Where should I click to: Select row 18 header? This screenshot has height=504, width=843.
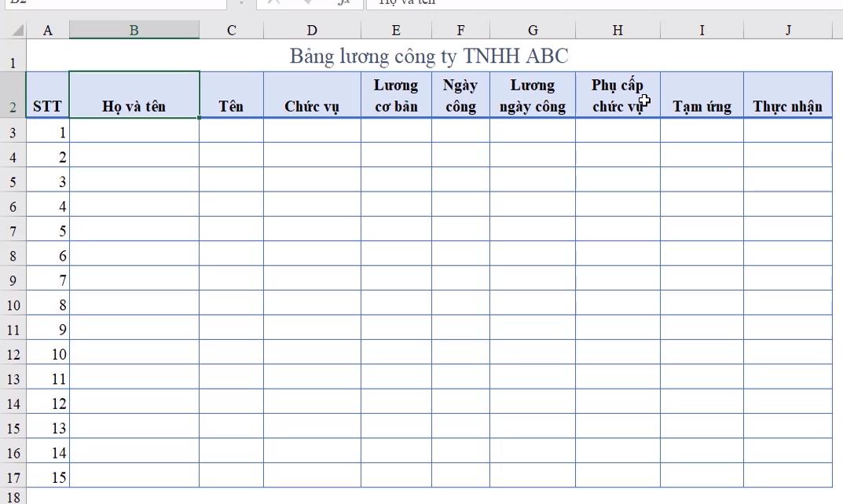(x=13, y=496)
